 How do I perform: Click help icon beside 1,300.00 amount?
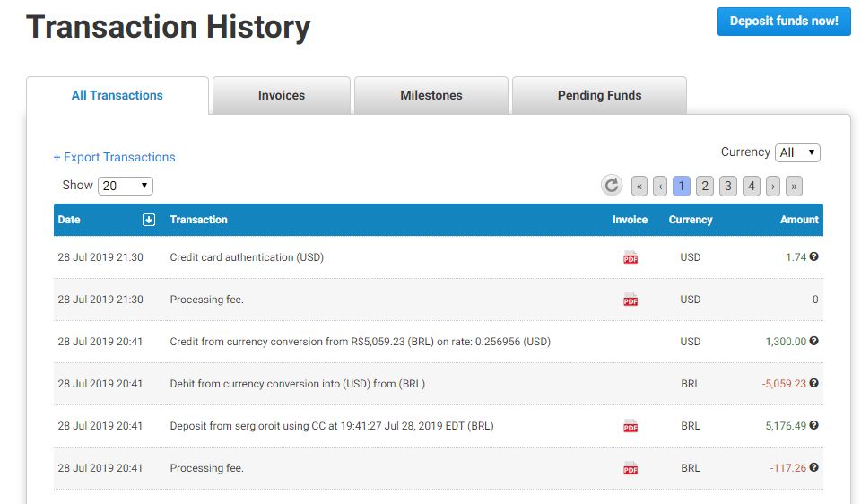813,341
